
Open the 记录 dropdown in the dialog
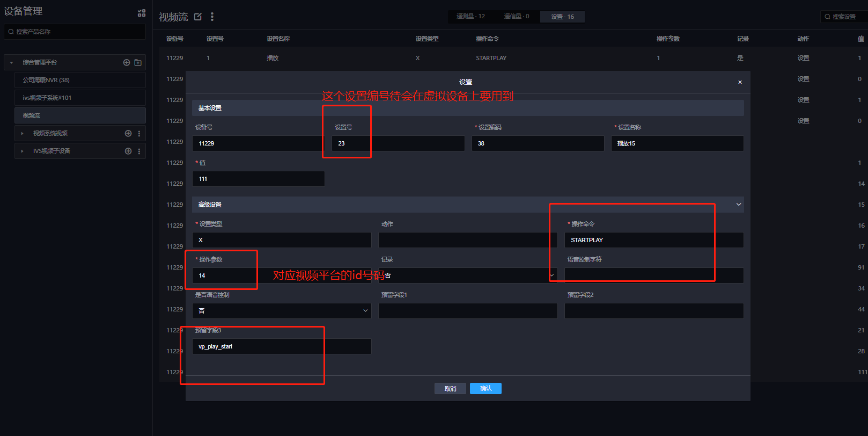coord(468,275)
